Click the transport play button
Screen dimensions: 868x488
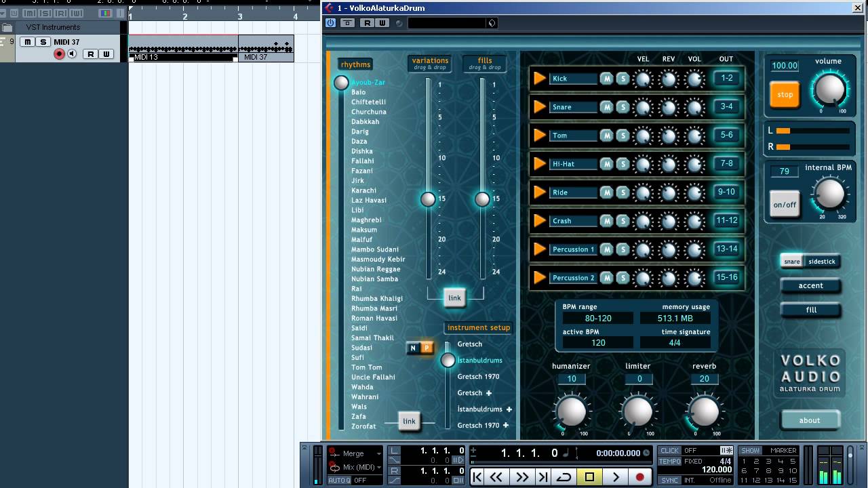[616, 477]
